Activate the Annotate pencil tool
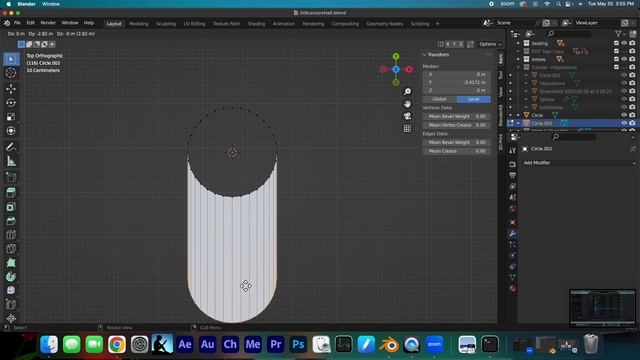The width and height of the screenshot is (640, 360). click(11, 147)
